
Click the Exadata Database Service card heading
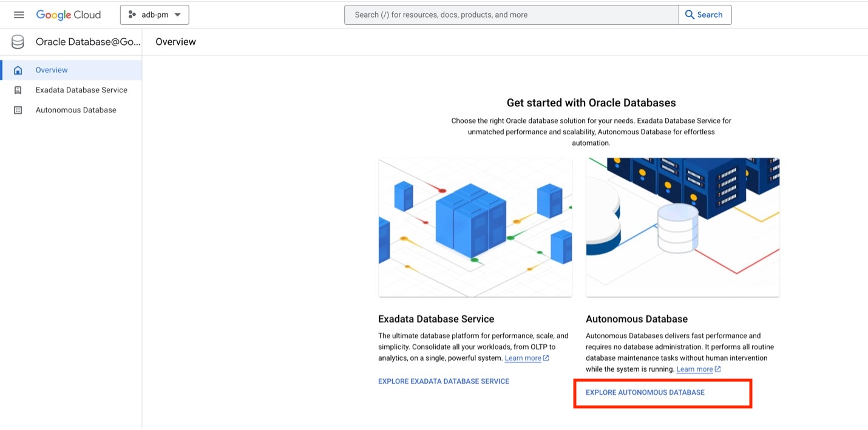[x=436, y=319]
